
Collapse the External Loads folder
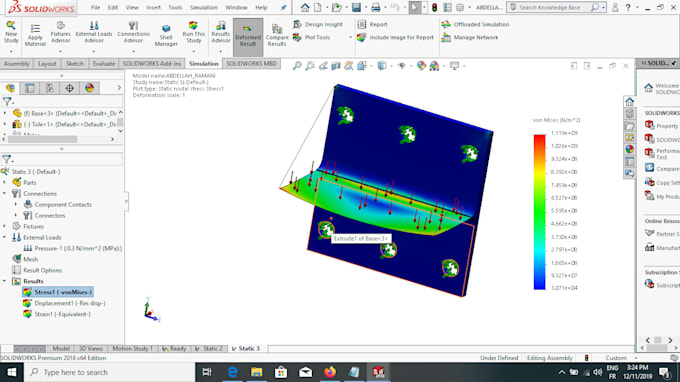(5, 237)
